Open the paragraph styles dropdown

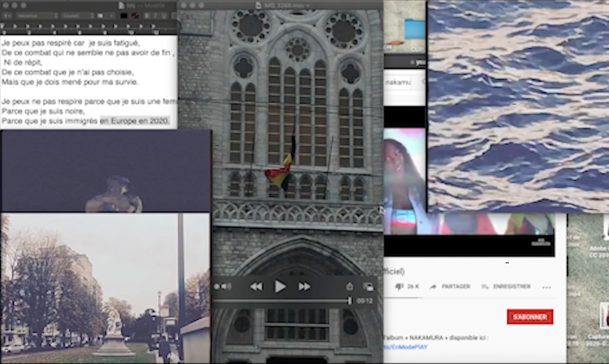(7, 16)
